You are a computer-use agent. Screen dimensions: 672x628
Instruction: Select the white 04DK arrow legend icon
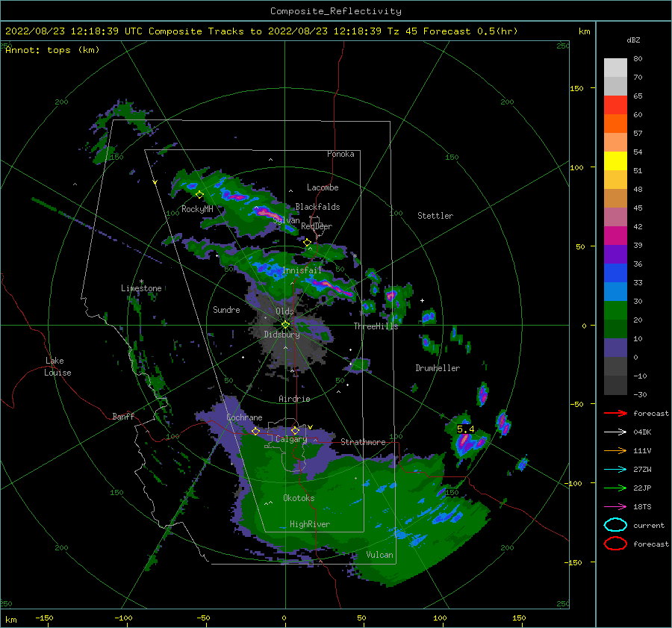[x=615, y=432]
